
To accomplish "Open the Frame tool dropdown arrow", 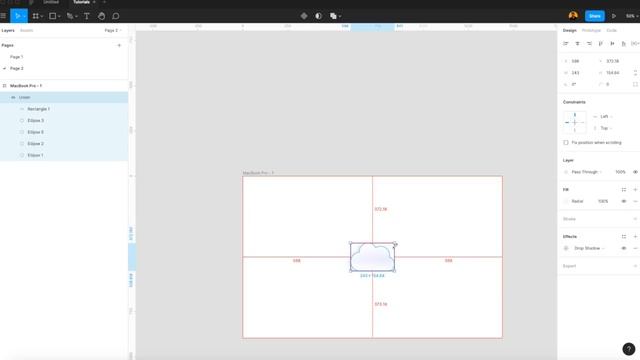I will [x=42, y=16].
